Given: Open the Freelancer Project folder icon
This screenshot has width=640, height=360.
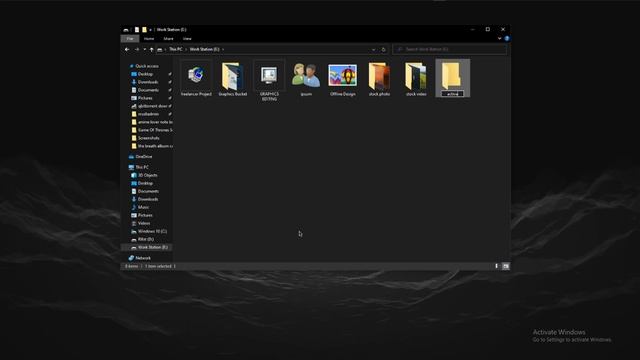Looking at the screenshot, I should click(x=196, y=75).
